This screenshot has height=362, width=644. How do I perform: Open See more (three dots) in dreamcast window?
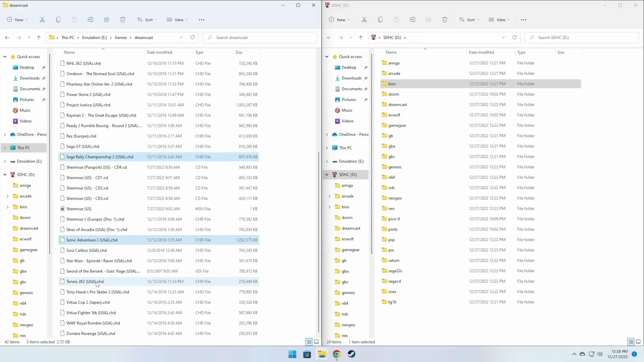[x=202, y=20]
